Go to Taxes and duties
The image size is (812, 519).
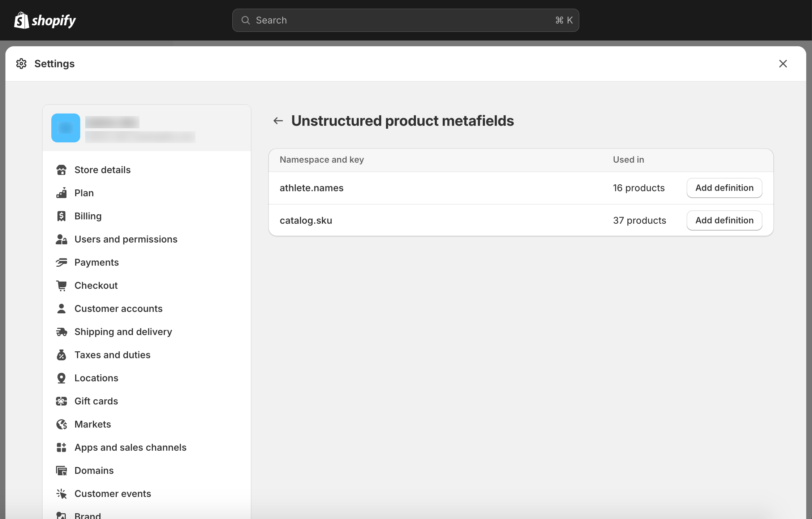[112, 355]
